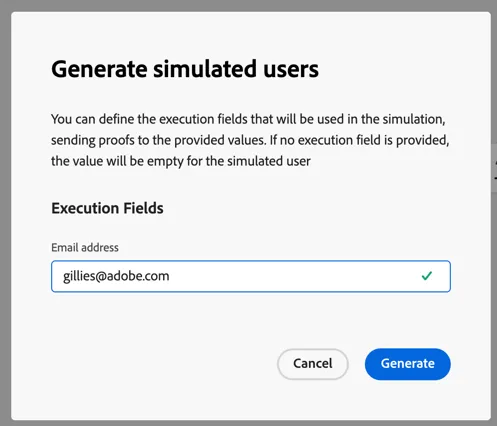Click the green validation checkmark icon
This screenshot has width=497, height=426.
click(x=427, y=276)
